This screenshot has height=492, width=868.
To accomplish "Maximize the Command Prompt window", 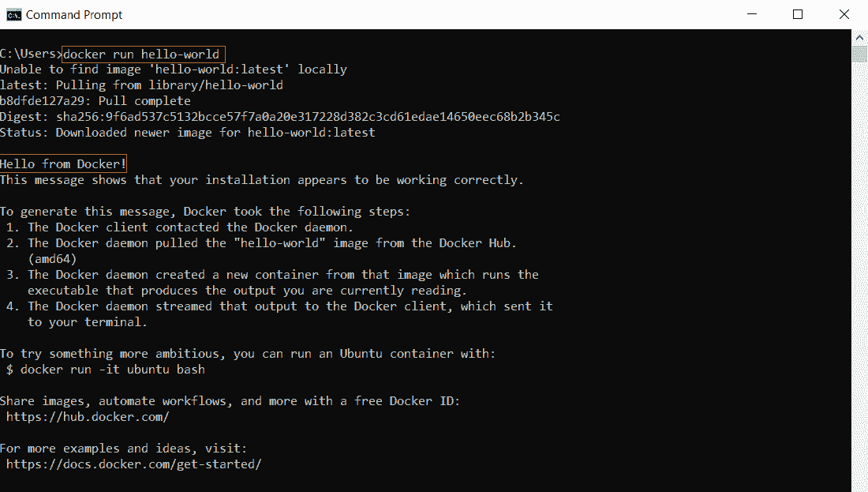I will (798, 14).
